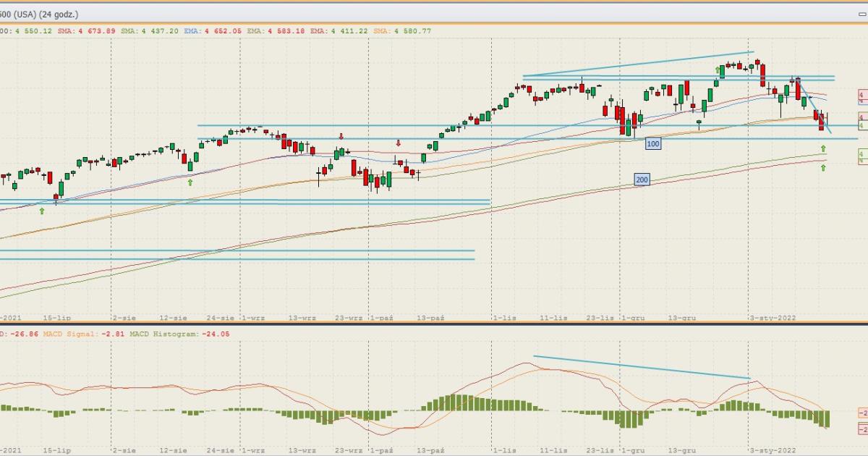868x456 pixels.
Task: Click the topmost red price tag on right axis
Action: click(x=862, y=95)
